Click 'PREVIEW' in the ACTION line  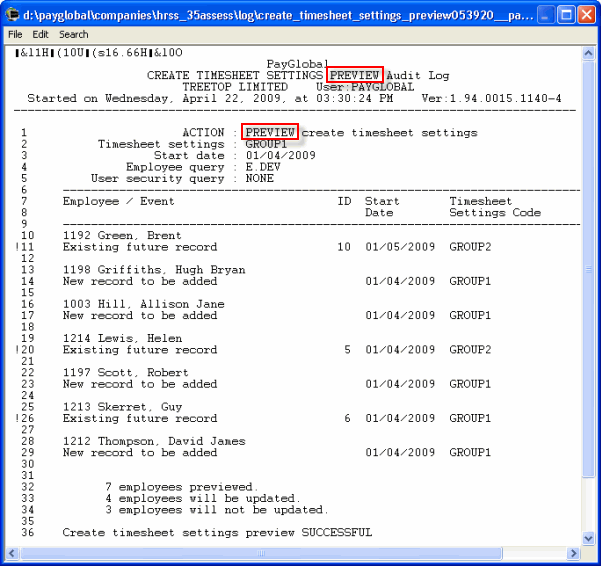[x=270, y=133]
